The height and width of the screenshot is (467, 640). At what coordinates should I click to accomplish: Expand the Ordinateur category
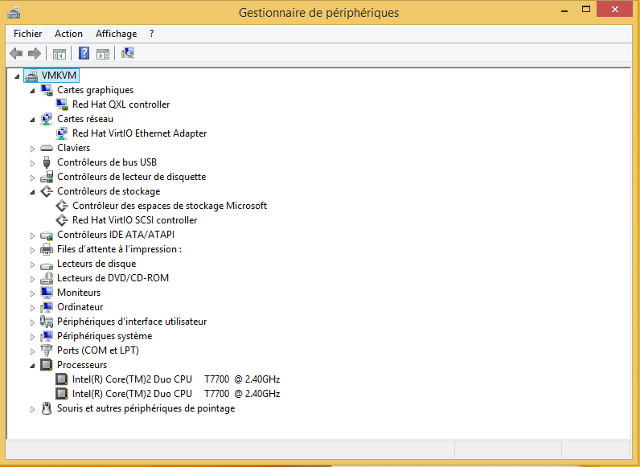[x=33, y=308]
